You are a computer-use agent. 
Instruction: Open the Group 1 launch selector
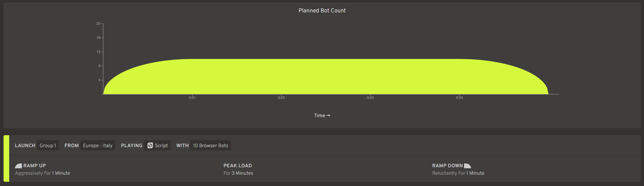coord(48,145)
